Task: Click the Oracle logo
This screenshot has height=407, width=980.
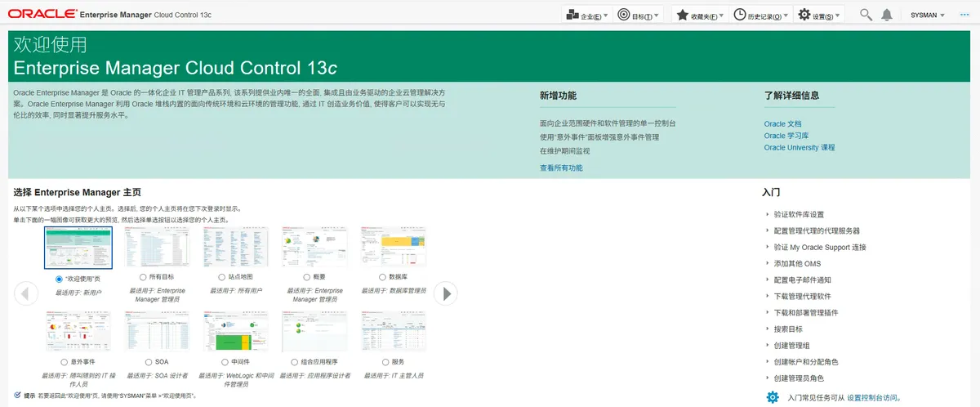Action: (42, 15)
